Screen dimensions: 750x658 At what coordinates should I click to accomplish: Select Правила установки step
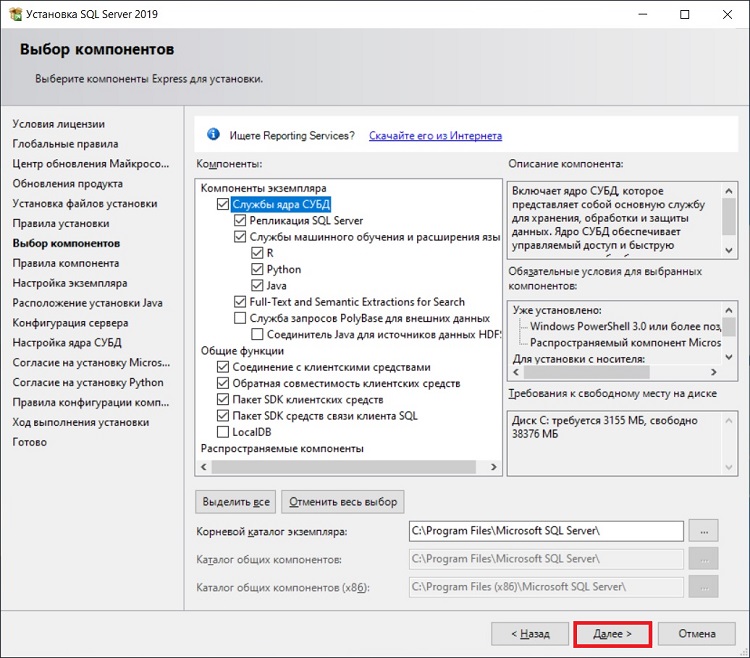(x=61, y=223)
